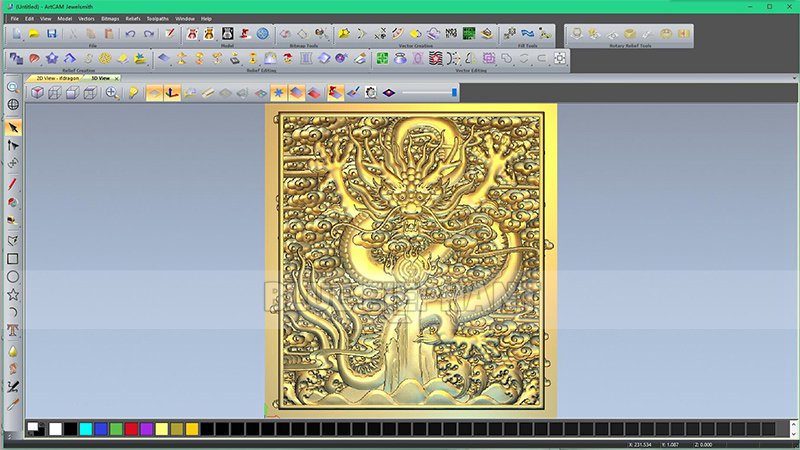
Task: Toggle the XYZ origin axes display
Action: [172, 92]
